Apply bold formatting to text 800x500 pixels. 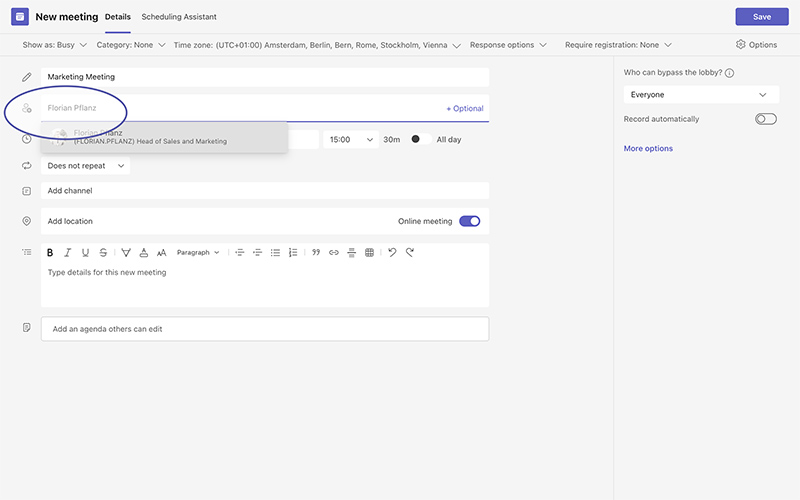50,253
